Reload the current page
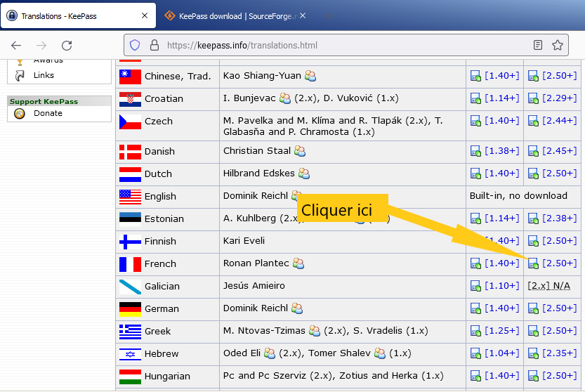Screen dimensions: 585x392 pos(67,46)
